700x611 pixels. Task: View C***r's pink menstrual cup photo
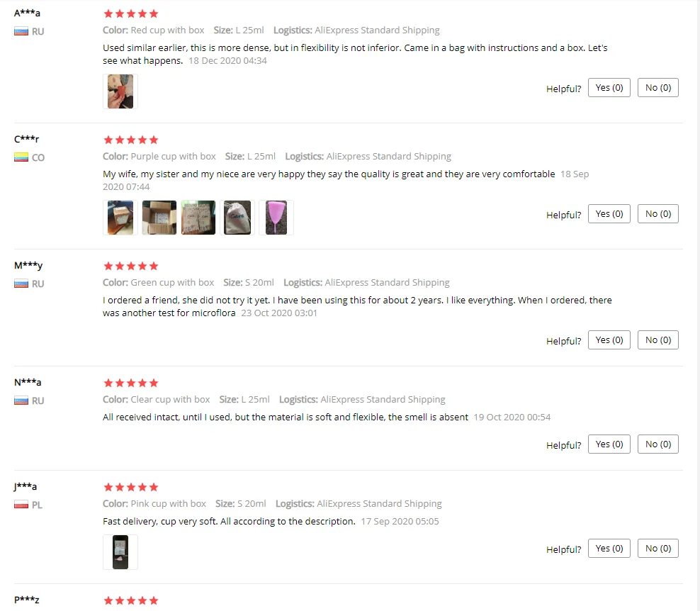pyautogui.click(x=276, y=218)
